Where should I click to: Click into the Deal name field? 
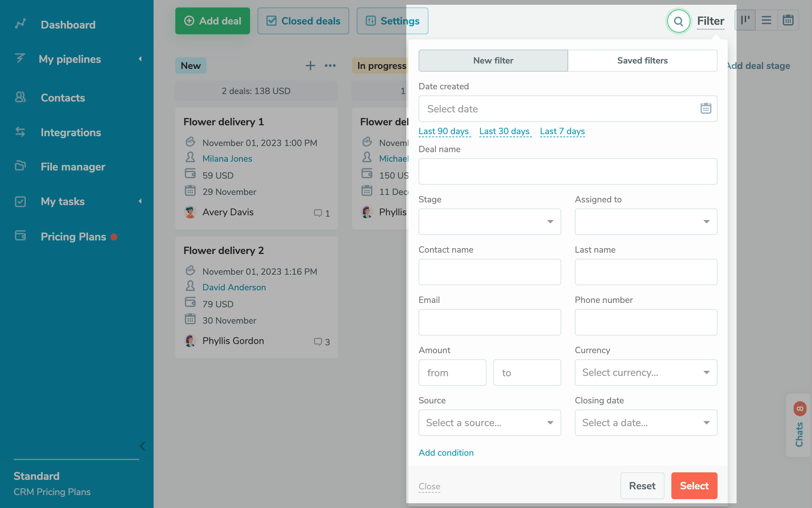coord(568,171)
